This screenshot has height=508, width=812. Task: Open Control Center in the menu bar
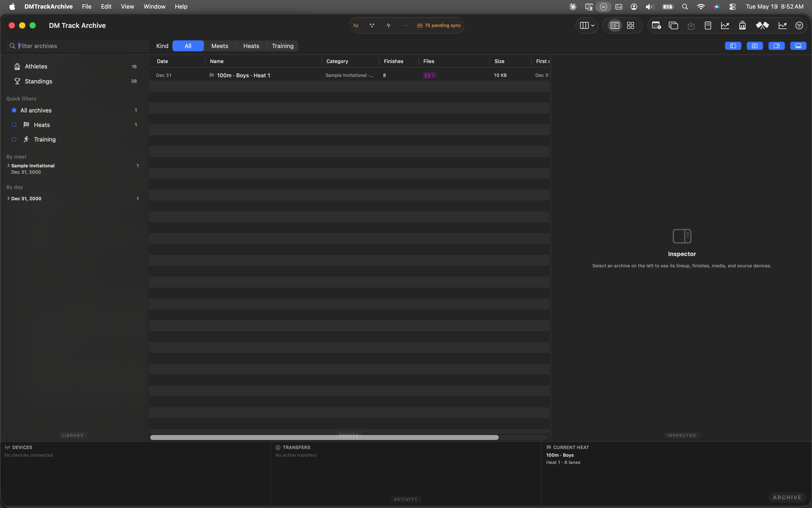click(x=732, y=6)
